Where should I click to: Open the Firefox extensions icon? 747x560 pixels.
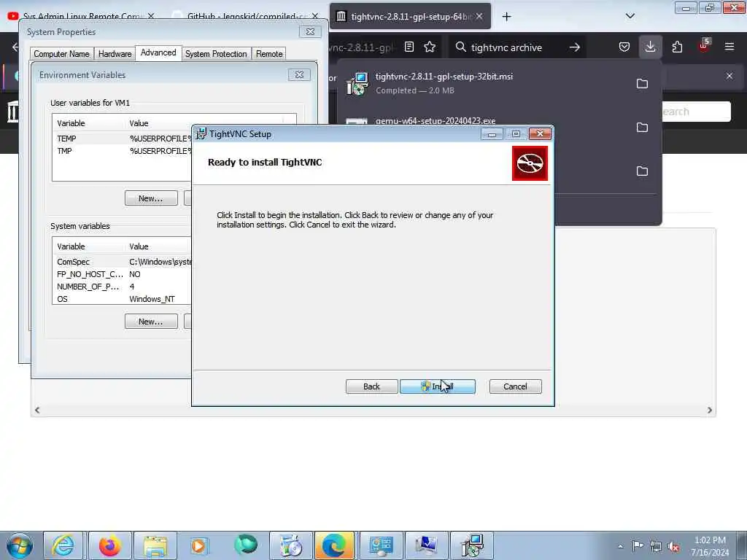point(677,47)
